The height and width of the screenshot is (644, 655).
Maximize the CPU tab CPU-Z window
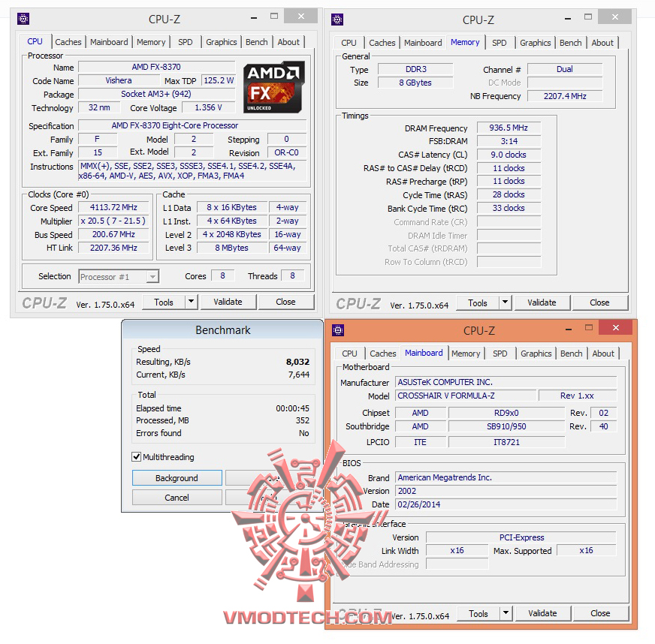click(274, 17)
